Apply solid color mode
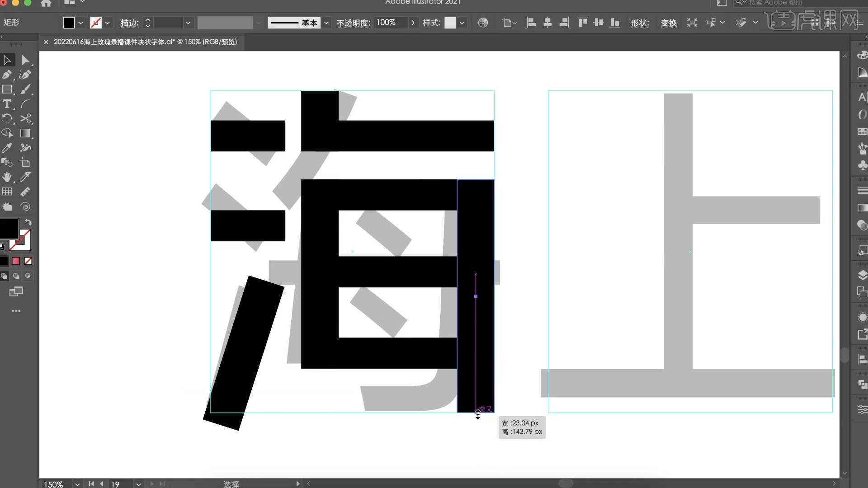The image size is (868, 488). click(4, 261)
